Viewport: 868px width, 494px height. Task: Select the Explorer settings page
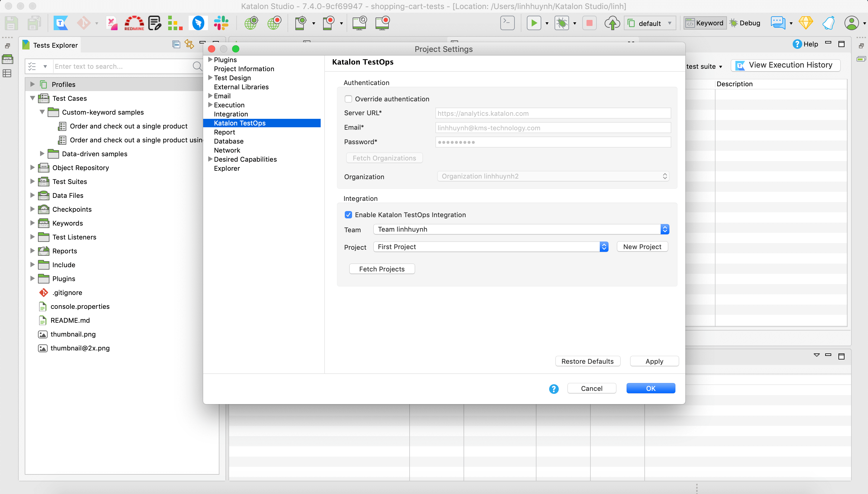(227, 168)
